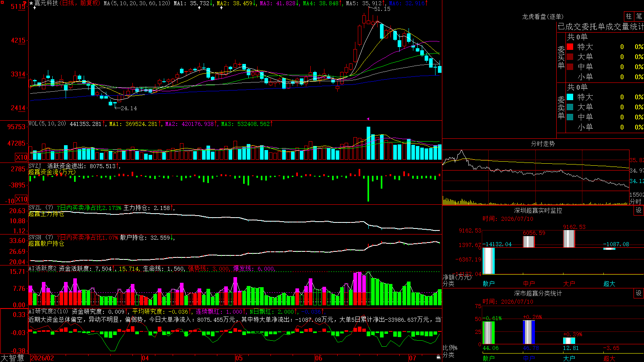Toggle the 分时 label beside the intraday chart
Viewport: 644px width, 362px height.
[636, 201]
